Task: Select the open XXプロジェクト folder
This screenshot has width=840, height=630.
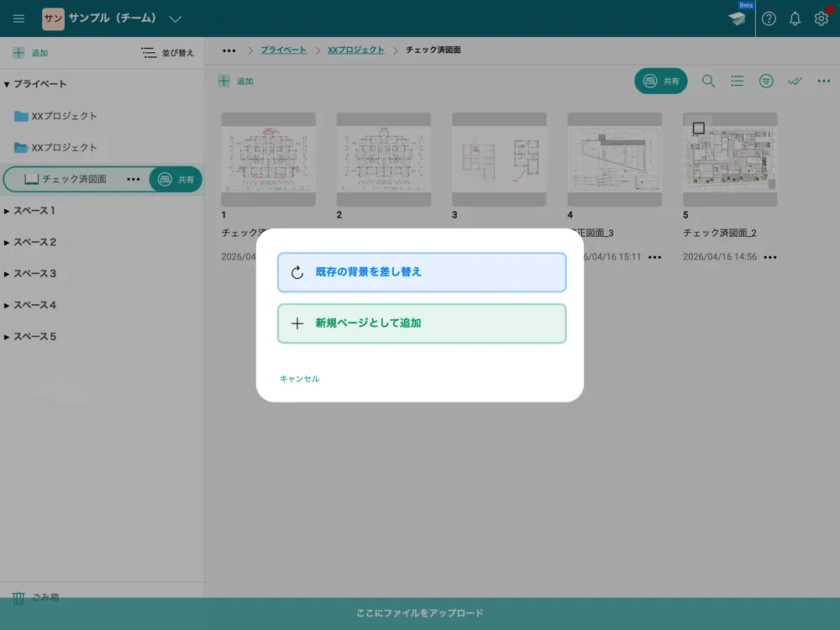Action: coord(55,147)
